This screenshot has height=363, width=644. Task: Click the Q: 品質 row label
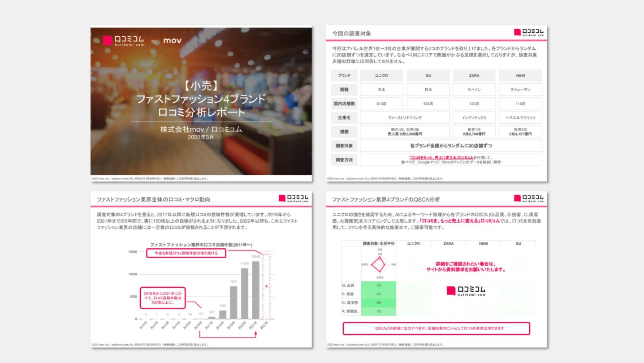(x=350, y=285)
